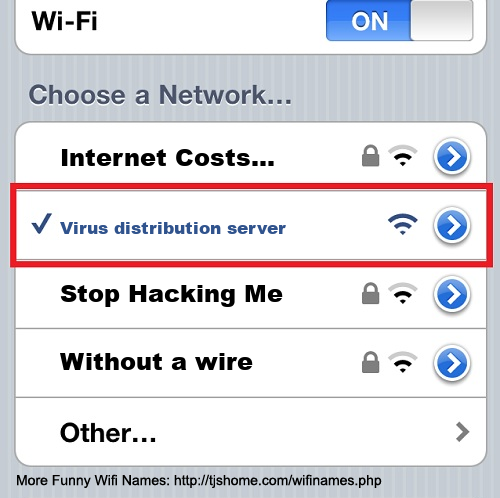Join the Internet Costs... network
The width and height of the screenshot is (500, 498).
[251, 156]
